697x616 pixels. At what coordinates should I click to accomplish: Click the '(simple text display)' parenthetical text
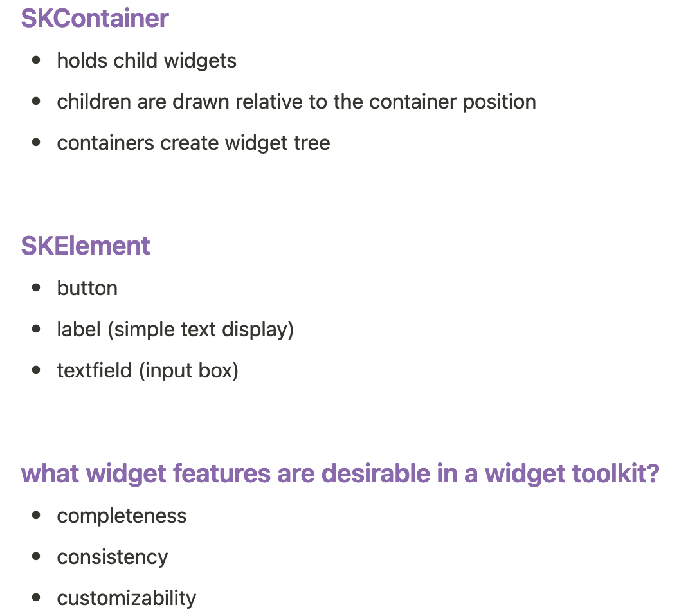tap(201, 329)
